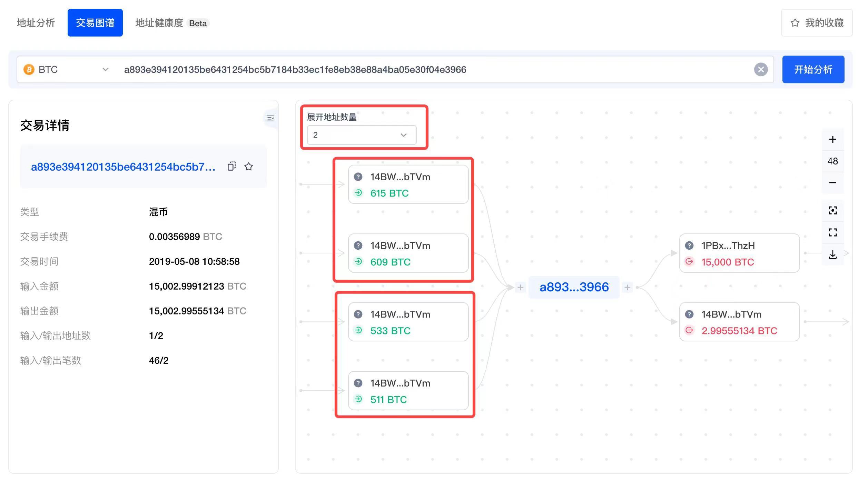Click question mark icon on 511 BTC node
Screen dimensions: 868x491
358,383
